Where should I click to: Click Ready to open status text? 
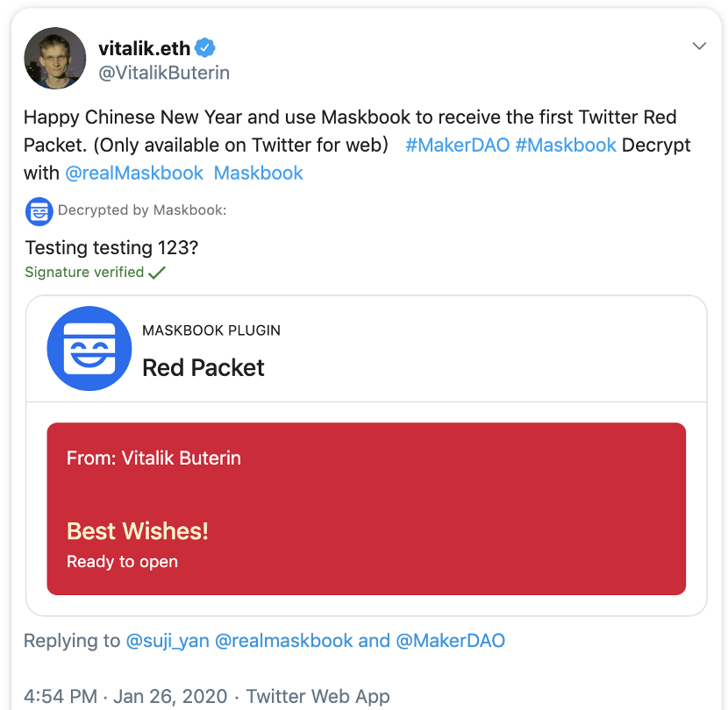pyautogui.click(x=122, y=562)
